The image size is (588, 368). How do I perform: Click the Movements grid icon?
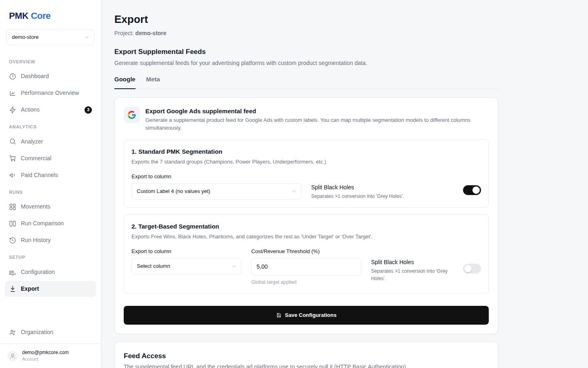click(13, 207)
